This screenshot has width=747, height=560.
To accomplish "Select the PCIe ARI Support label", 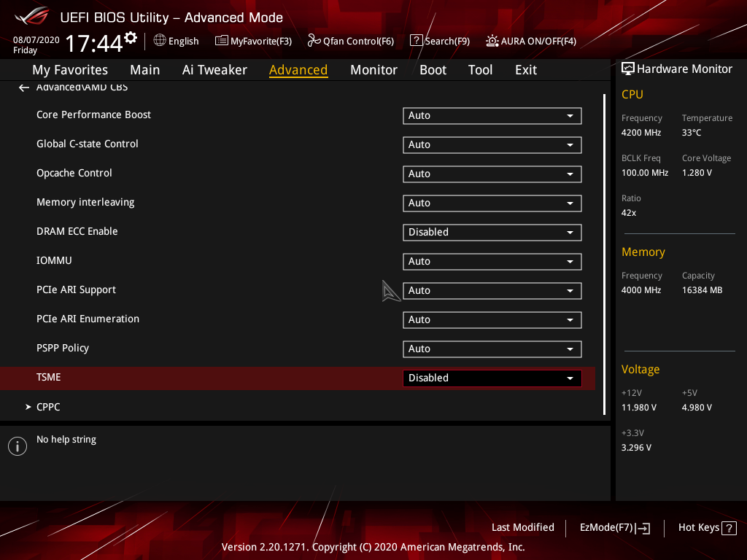I will [76, 290].
